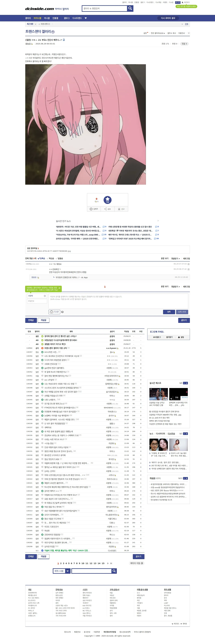Click the 등록+추천 button

tap(182, 312)
